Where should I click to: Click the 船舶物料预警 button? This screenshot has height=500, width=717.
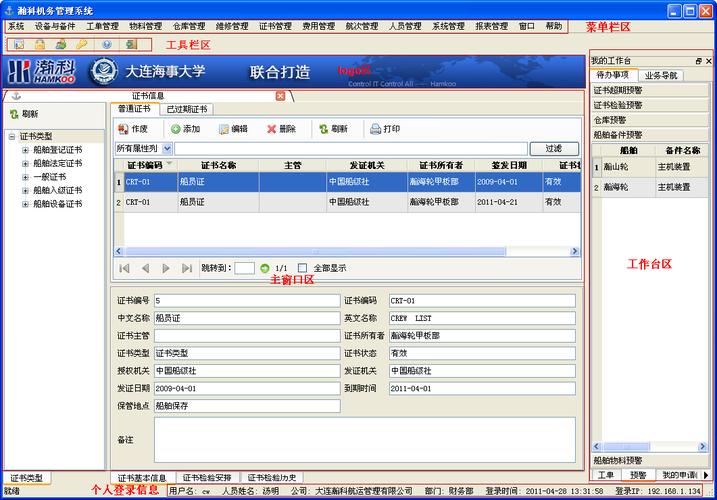[650, 461]
